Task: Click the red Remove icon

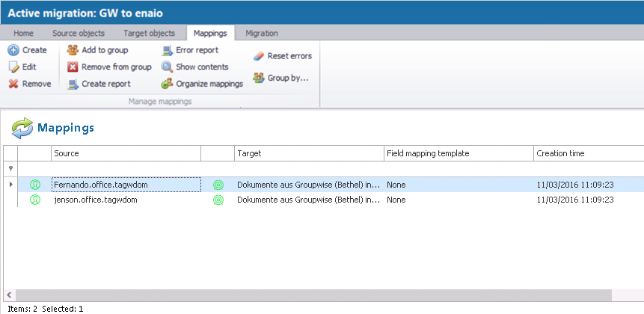Action: [13, 84]
